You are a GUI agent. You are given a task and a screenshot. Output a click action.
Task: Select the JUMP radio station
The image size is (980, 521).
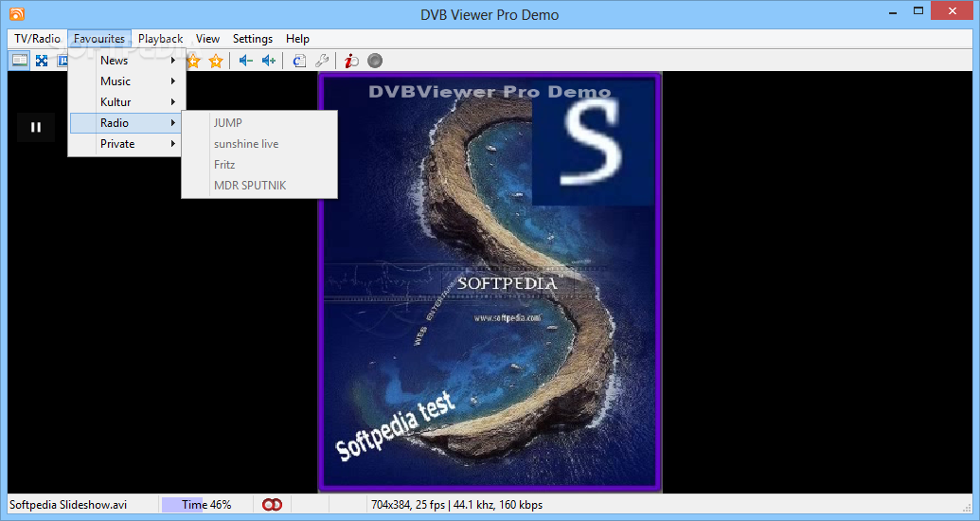(259, 123)
